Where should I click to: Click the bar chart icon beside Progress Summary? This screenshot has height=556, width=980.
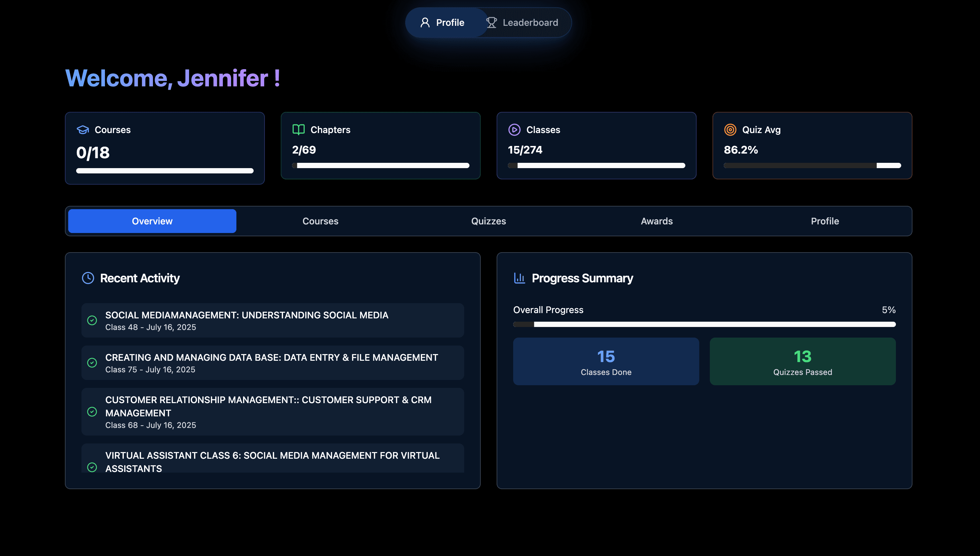tap(519, 278)
